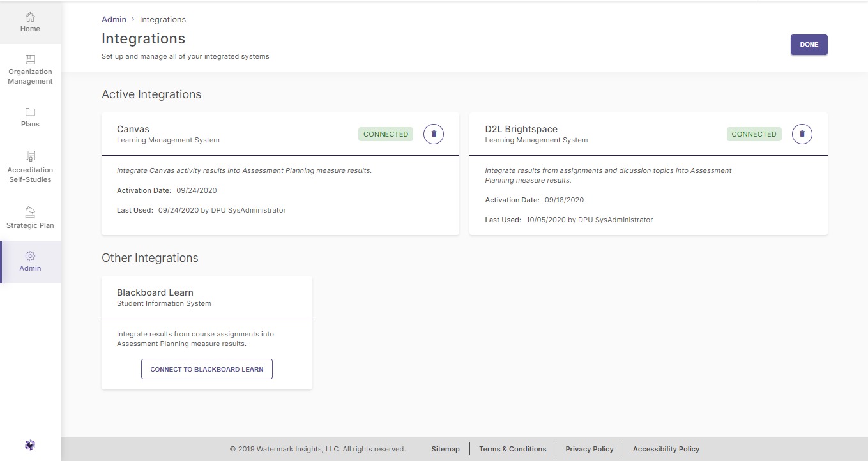Click the Watermark logo at sidebar bottom
Image resolution: width=868 pixels, height=461 pixels.
point(30,445)
